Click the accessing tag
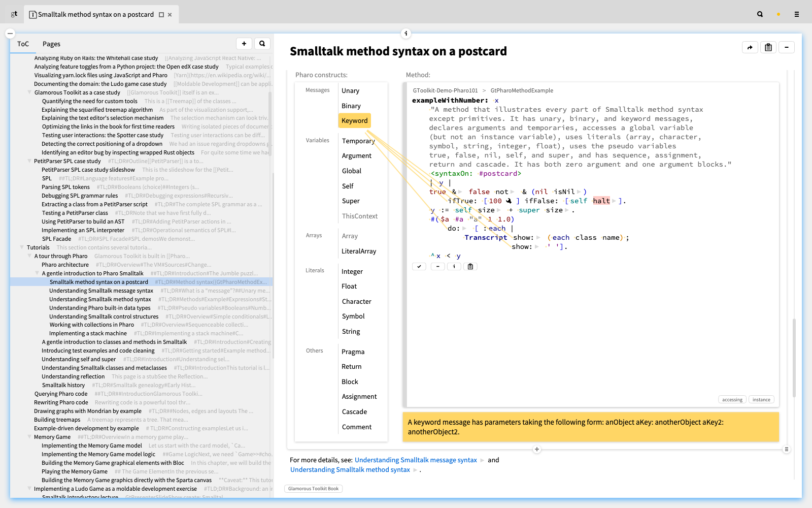The image size is (812, 508). point(732,400)
